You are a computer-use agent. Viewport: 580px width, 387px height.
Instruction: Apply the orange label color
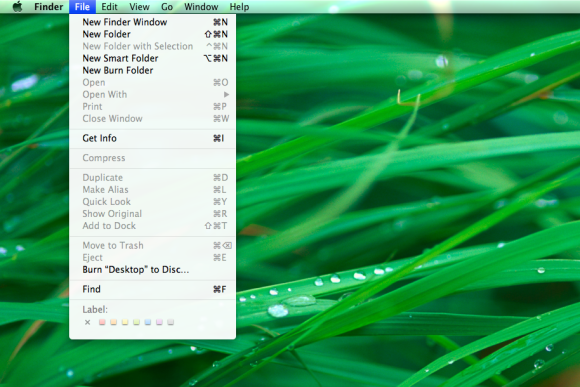[114, 322]
